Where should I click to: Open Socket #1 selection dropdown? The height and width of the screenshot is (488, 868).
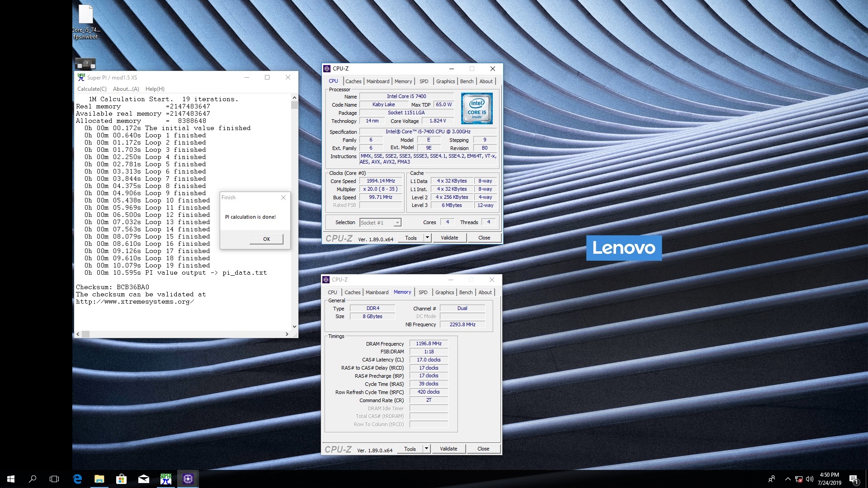click(x=380, y=222)
